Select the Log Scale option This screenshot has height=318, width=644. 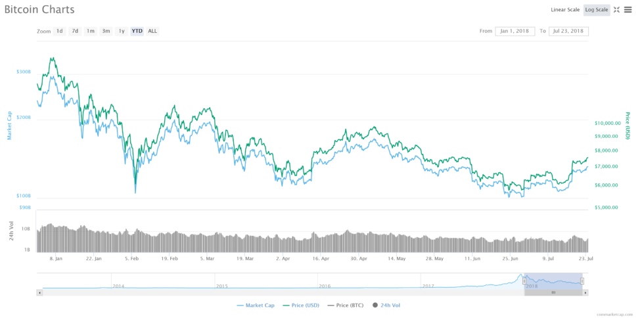click(597, 10)
